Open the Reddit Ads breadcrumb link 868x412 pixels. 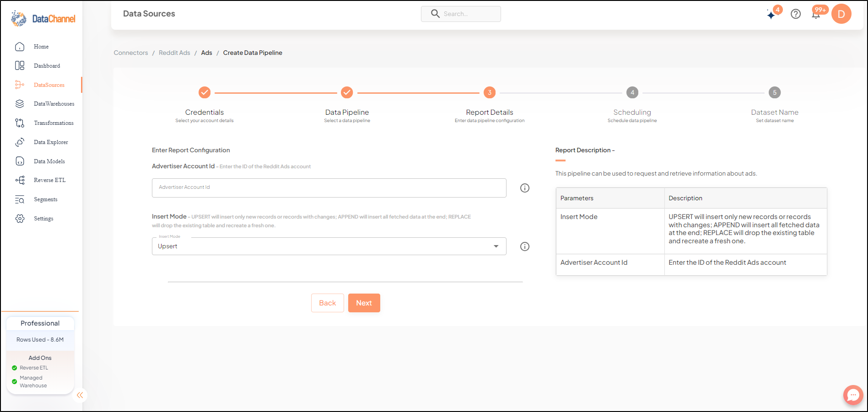tap(174, 53)
